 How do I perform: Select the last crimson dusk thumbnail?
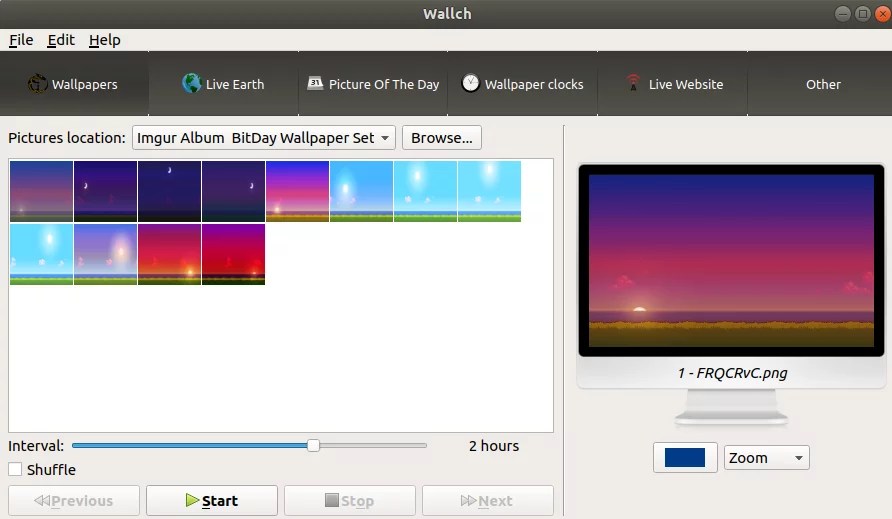pos(233,254)
